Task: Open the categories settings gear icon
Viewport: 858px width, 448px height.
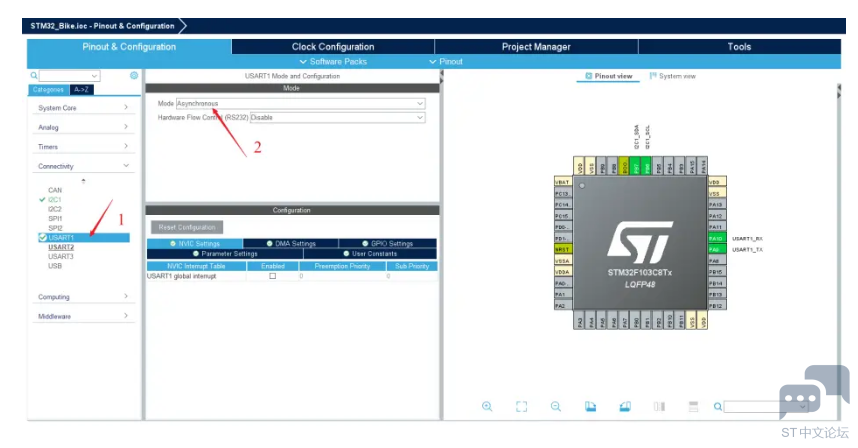Action: pyautogui.click(x=134, y=75)
